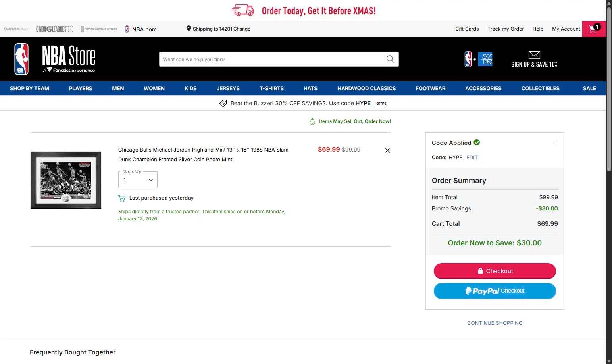Viewport: 612px width, 364px height.
Task: Open the T-SHIRTS menu
Action: [x=271, y=88]
